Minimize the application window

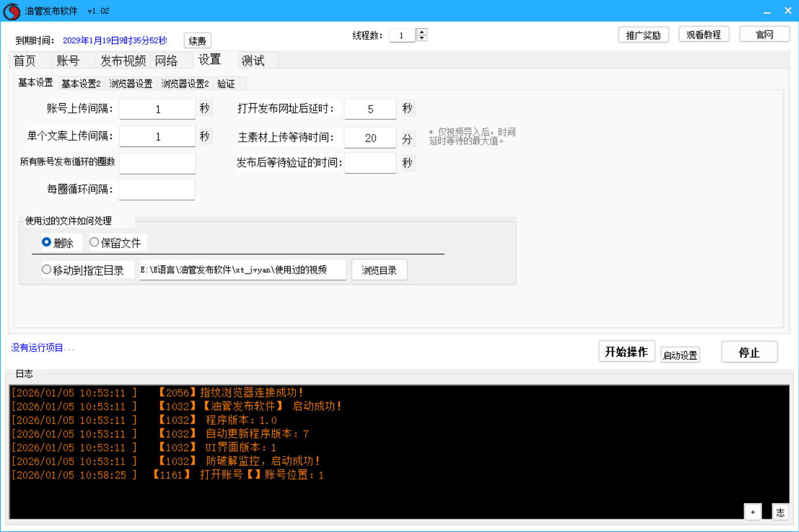tap(767, 11)
